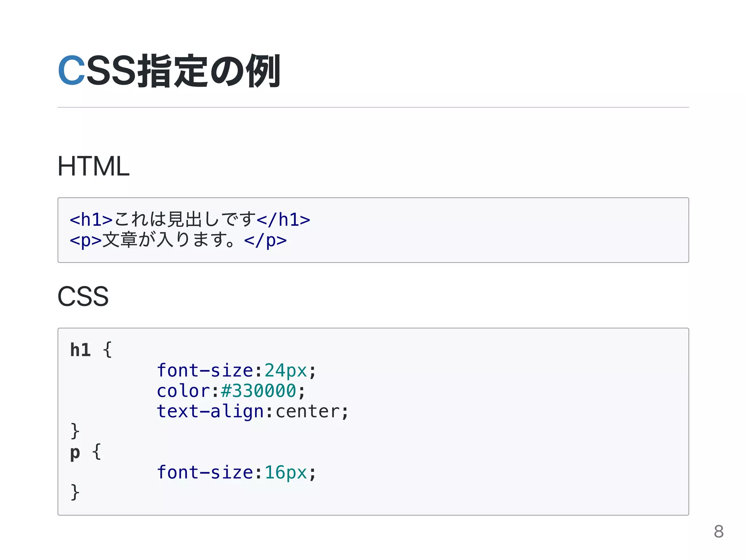Click the final closing brace of p rule
This screenshot has width=746, height=560.
[x=75, y=492]
